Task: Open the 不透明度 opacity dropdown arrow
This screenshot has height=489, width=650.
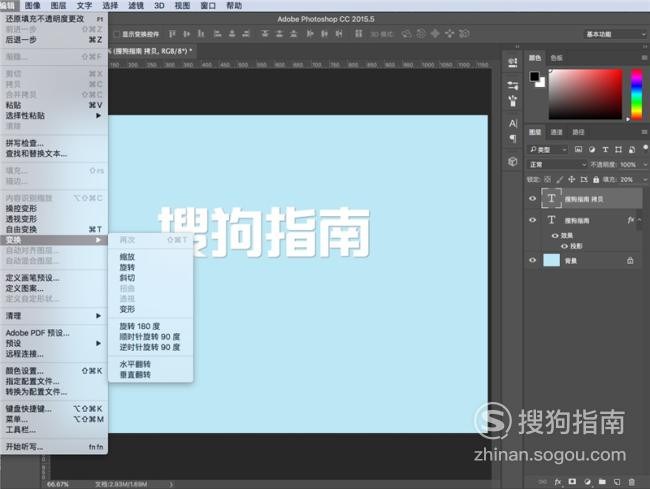Action: (645, 165)
